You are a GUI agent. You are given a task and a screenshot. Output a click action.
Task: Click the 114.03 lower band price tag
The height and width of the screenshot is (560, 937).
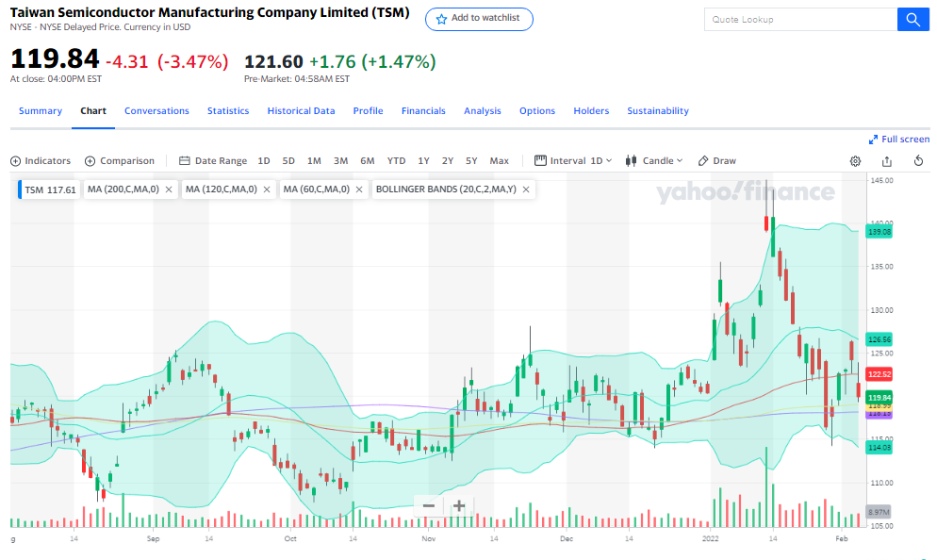[879, 448]
